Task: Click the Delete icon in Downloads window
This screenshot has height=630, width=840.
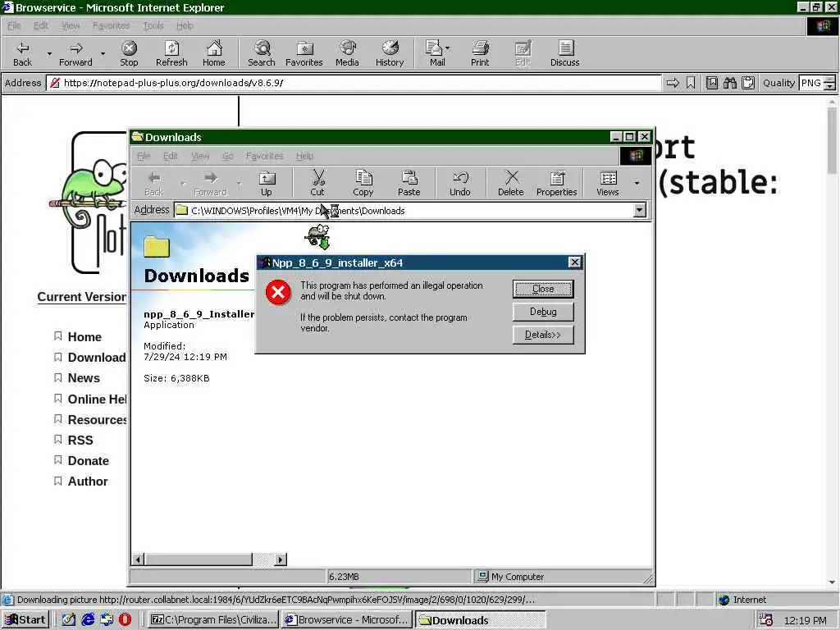Action: 510,183
